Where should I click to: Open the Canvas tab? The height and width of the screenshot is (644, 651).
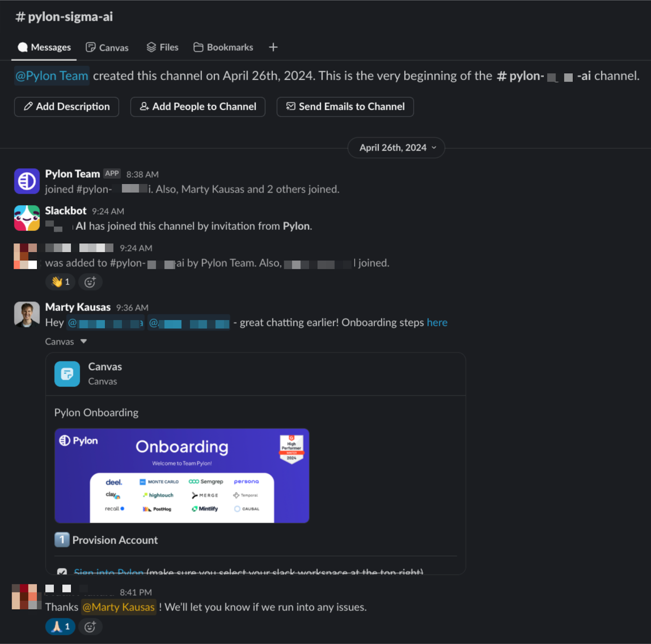pos(107,48)
